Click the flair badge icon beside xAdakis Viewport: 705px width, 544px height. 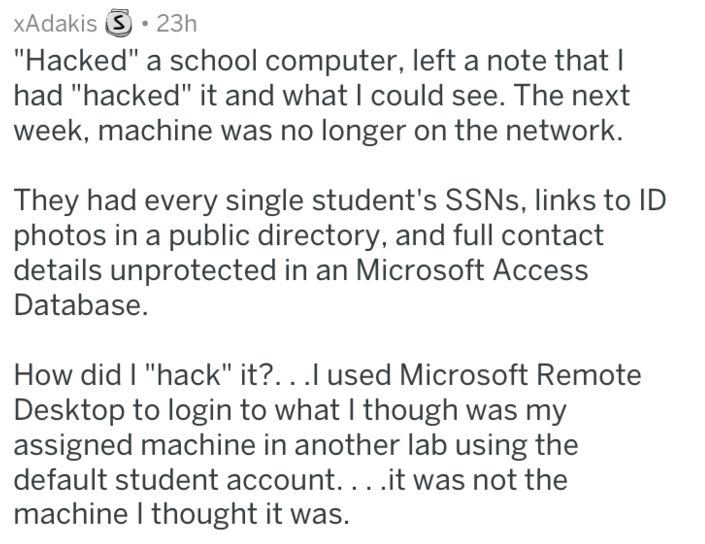[120, 21]
